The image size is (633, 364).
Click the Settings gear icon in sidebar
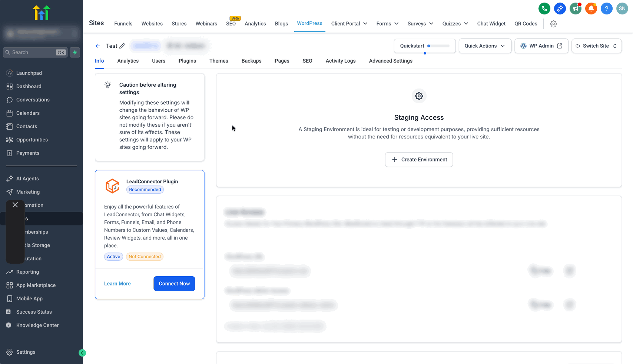point(10,353)
